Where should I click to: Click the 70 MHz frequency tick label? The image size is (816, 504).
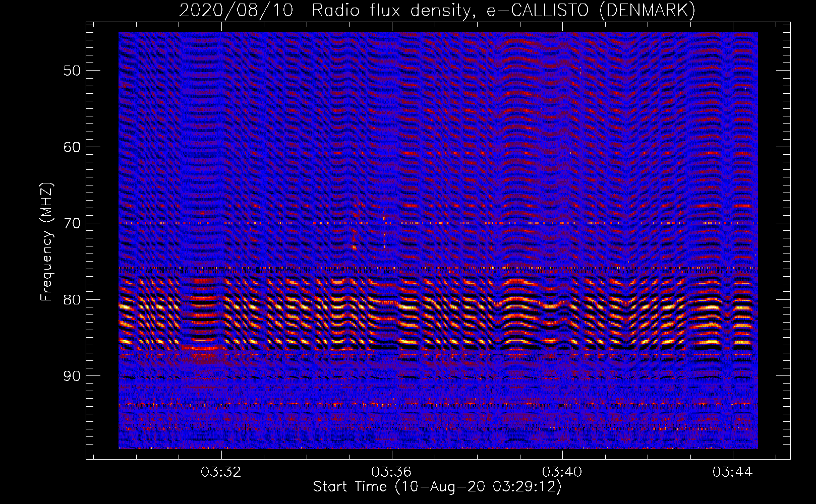(x=72, y=223)
